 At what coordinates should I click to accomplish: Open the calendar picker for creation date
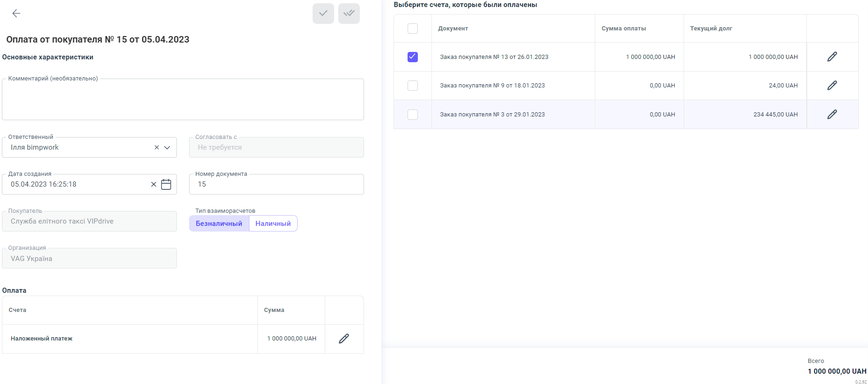point(166,184)
